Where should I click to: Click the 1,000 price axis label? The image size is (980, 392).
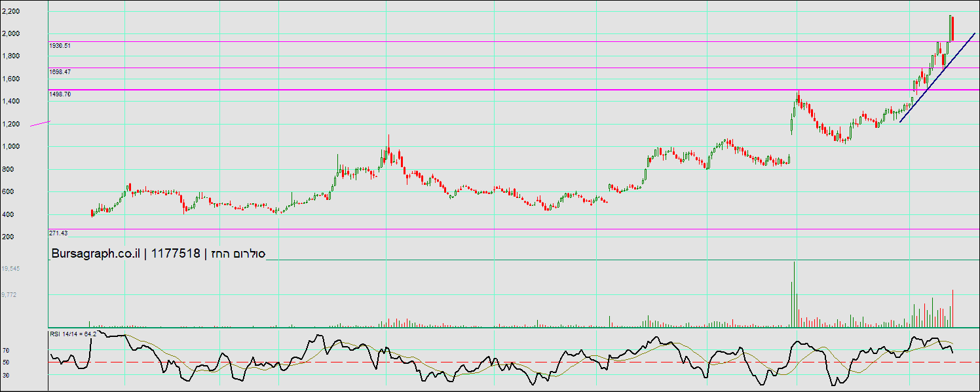[10, 146]
